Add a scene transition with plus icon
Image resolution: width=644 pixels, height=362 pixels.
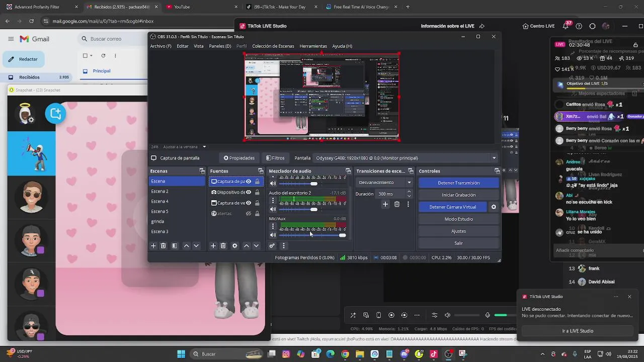(x=385, y=204)
